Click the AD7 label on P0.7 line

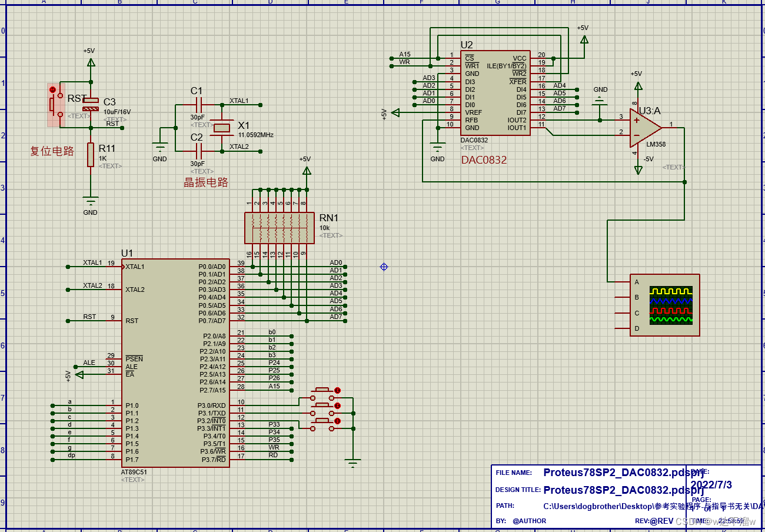click(x=336, y=317)
